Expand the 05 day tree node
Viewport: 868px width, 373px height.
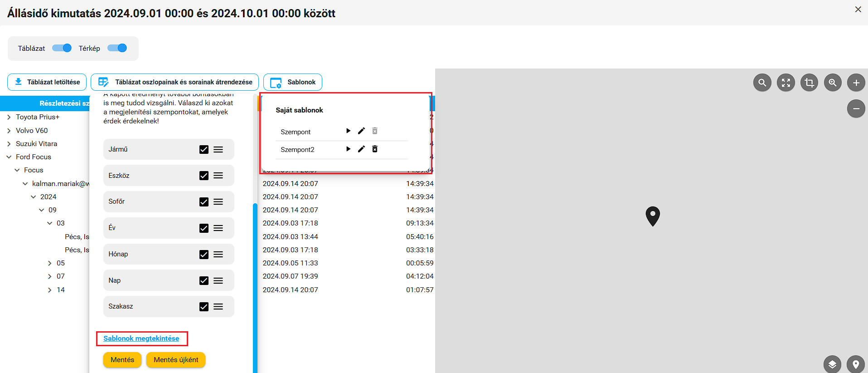click(x=50, y=263)
